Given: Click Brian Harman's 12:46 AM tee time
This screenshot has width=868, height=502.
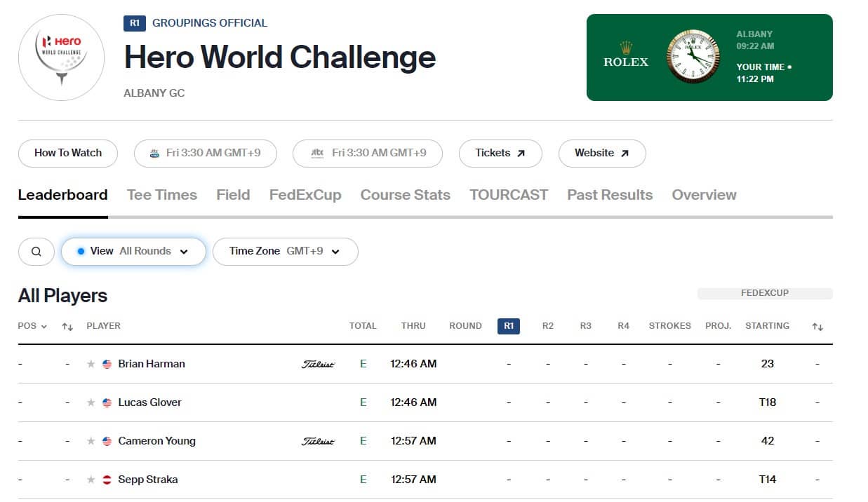Looking at the screenshot, I should (x=413, y=364).
